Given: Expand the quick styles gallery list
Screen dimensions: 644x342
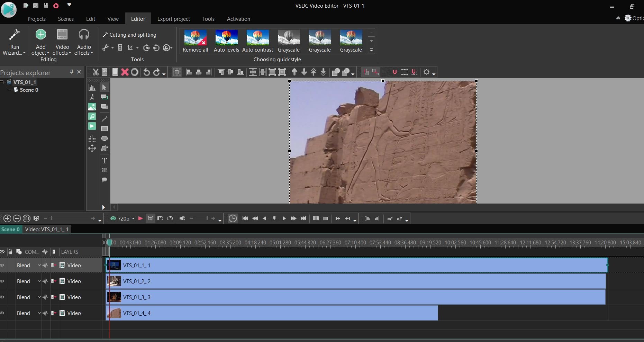Looking at the screenshot, I should tap(371, 50).
